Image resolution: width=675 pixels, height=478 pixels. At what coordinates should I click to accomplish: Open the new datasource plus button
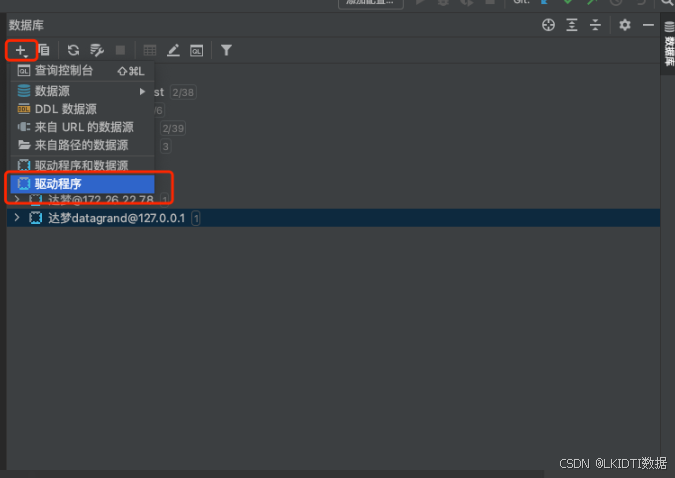coord(21,50)
